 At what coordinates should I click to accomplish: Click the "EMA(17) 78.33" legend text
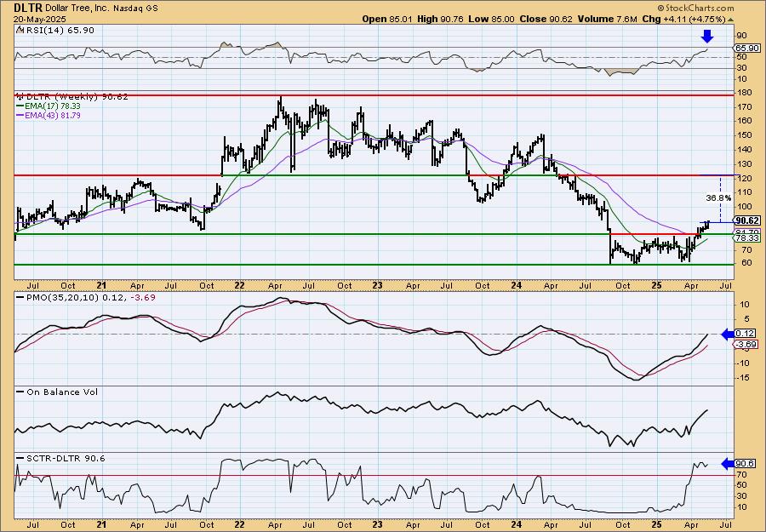click(x=53, y=106)
